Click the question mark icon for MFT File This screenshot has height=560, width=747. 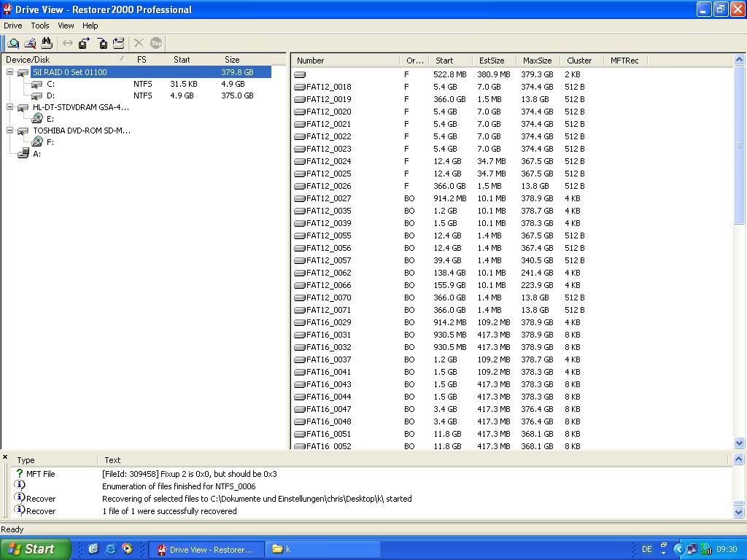(x=20, y=473)
